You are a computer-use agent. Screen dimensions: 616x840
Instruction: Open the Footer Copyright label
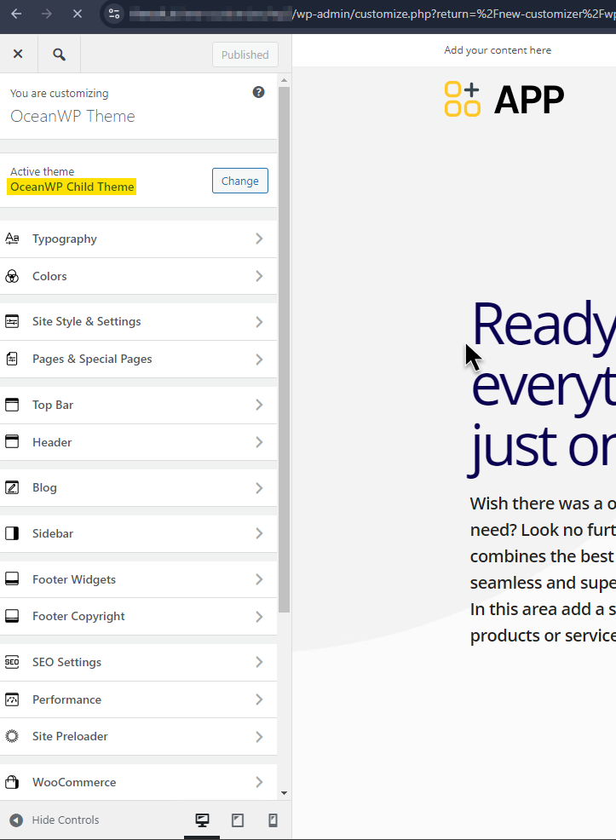78,617
